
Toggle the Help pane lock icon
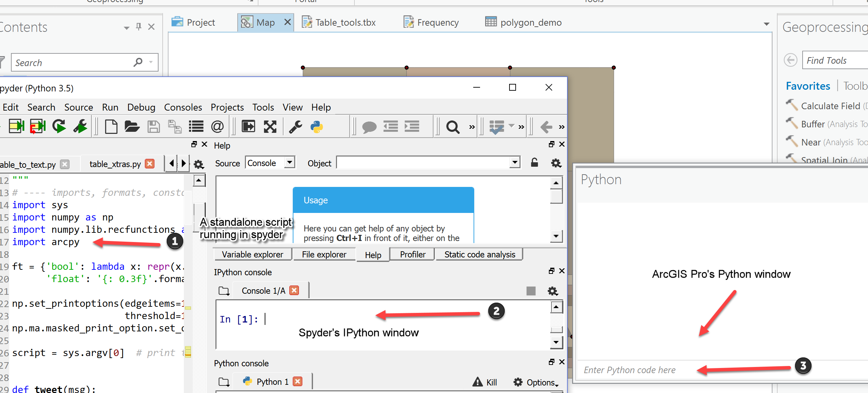pyautogui.click(x=534, y=162)
